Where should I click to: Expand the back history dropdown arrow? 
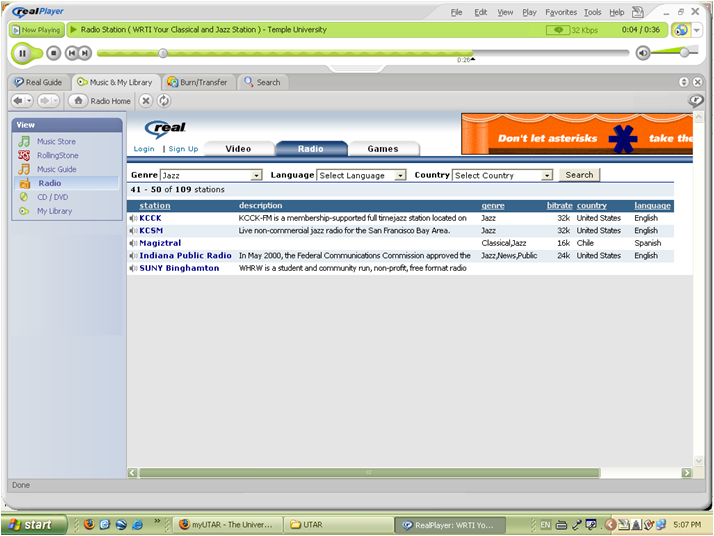pos(29,101)
